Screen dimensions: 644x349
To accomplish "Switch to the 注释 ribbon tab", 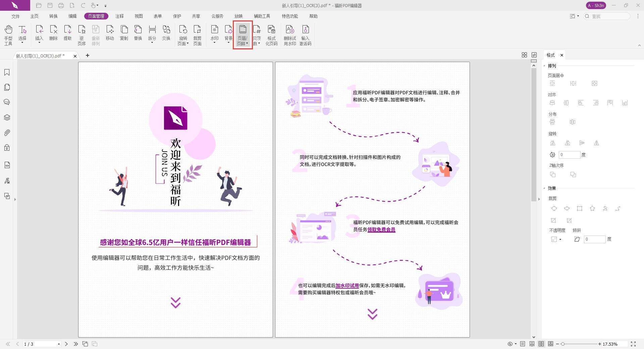I will click(x=119, y=16).
